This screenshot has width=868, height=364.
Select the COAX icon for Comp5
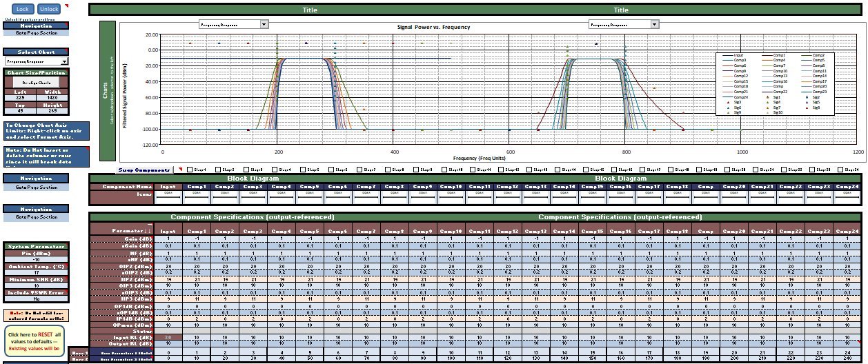click(310, 198)
